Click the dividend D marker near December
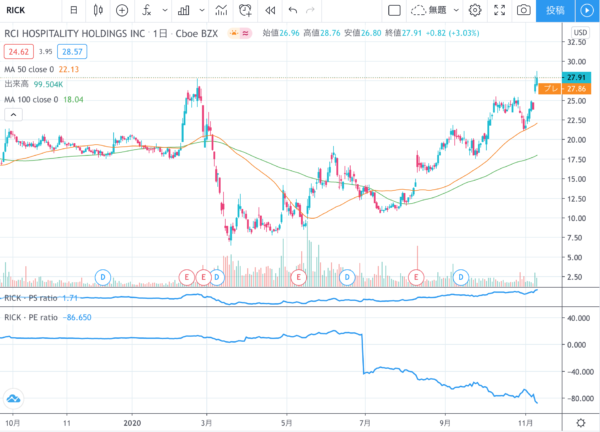 tap(103, 277)
